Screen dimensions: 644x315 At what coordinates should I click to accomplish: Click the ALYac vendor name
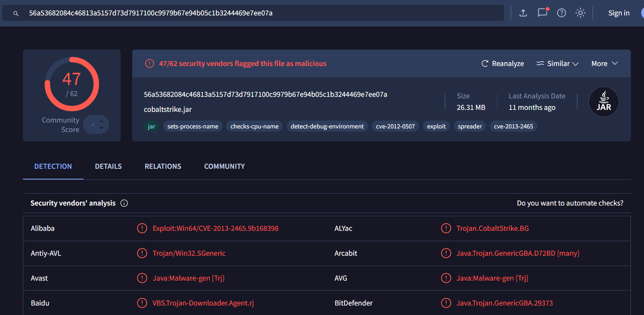pos(343,228)
